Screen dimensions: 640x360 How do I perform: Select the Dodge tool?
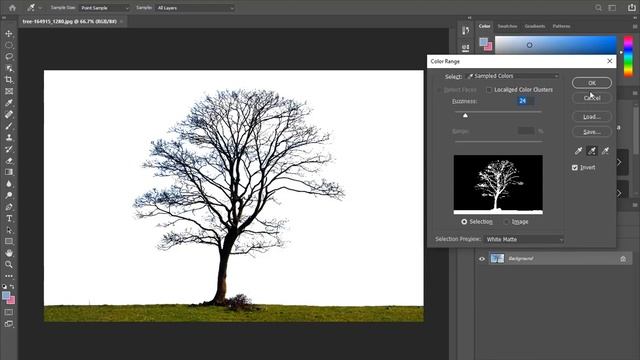9,195
